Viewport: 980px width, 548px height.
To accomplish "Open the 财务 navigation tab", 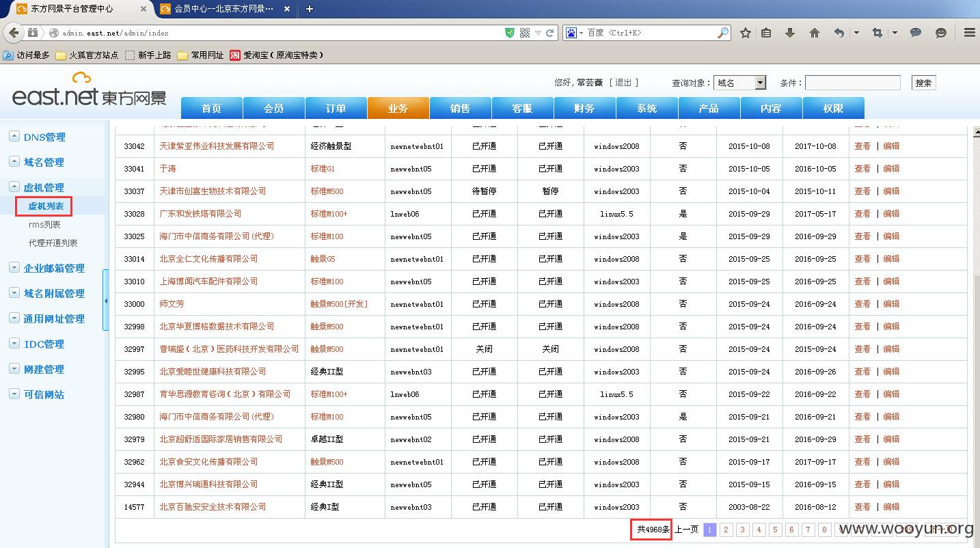I will coord(585,108).
